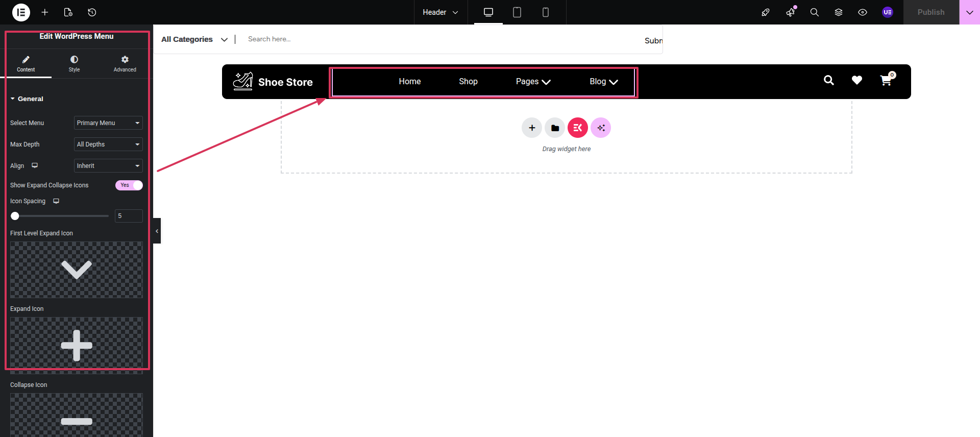The image size is (980, 437).
Task: Toggle the preview eye icon
Action: pyautogui.click(x=862, y=12)
